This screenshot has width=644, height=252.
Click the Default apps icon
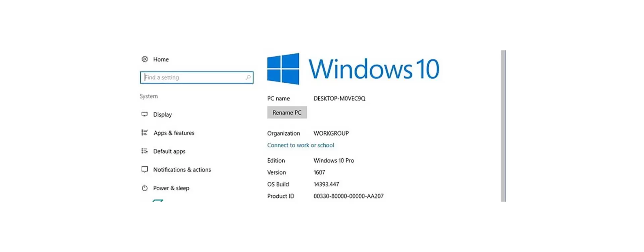pyautogui.click(x=145, y=151)
